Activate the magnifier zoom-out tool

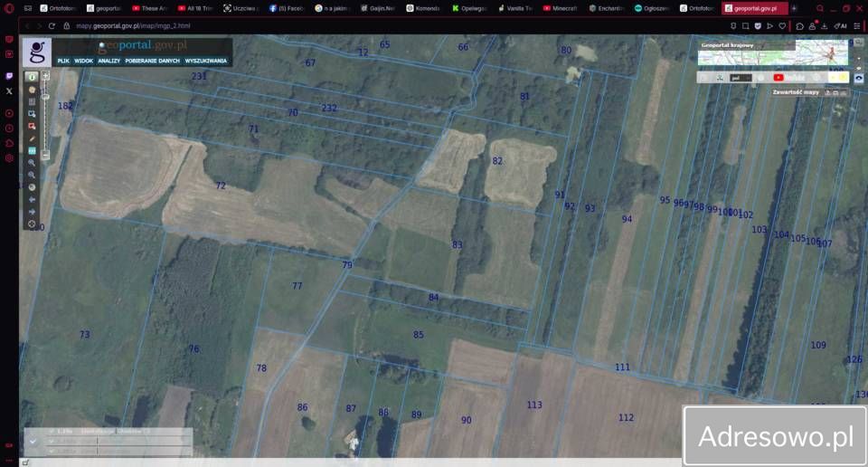(x=32, y=175)
